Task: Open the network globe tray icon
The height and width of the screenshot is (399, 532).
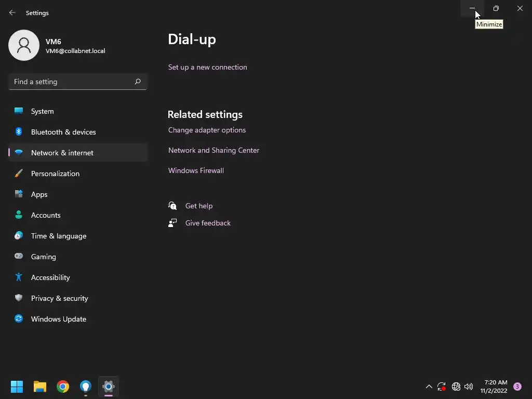Action: [x=456, y=387]
